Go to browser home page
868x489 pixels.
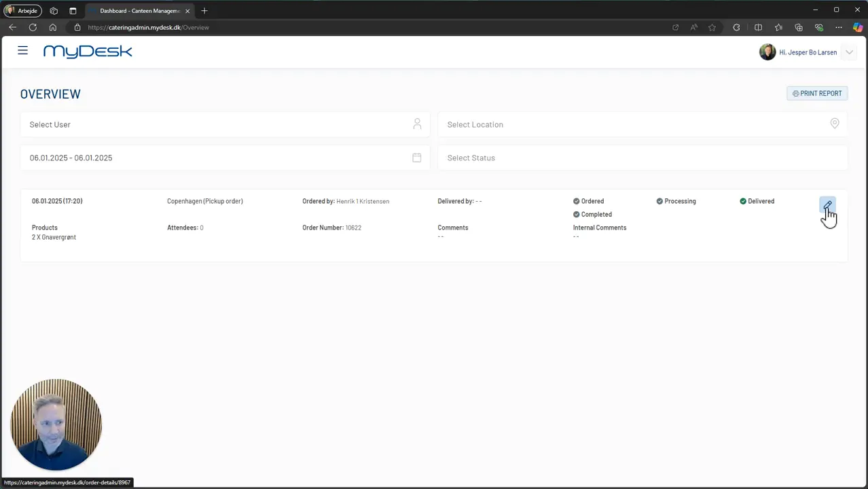tap(53, 27)
